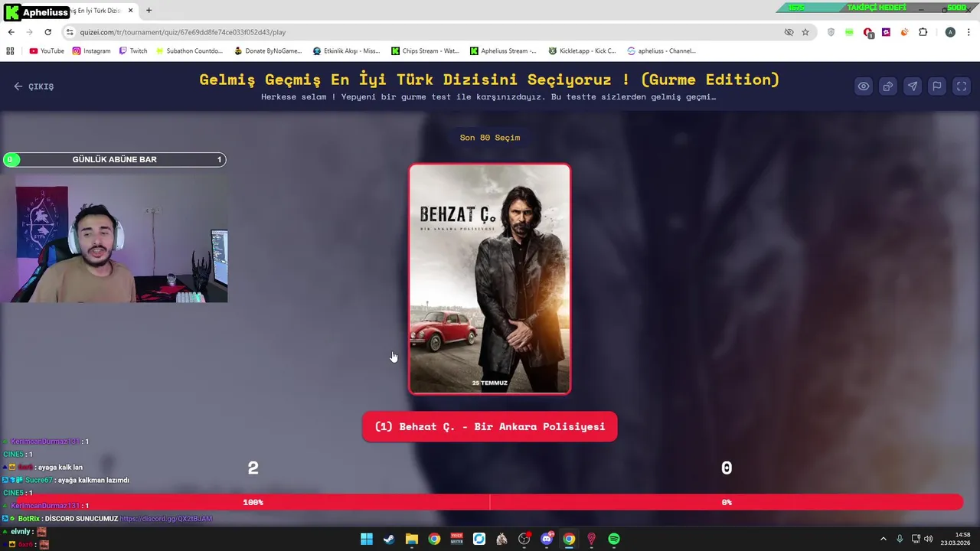The height and width of the screenshot is (551, 980).
Task: Open the orange extension icon
Action: click(x=904, y=32)
